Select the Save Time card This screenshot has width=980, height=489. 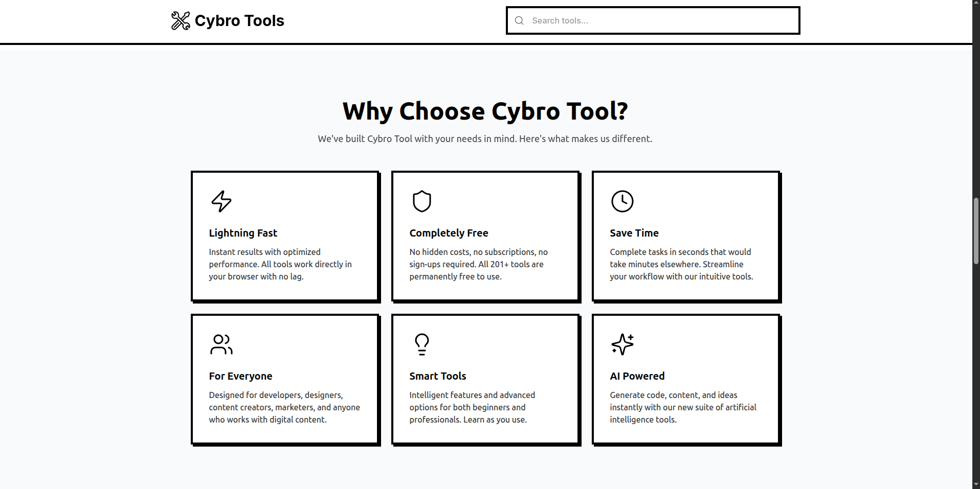coord(685,236)
